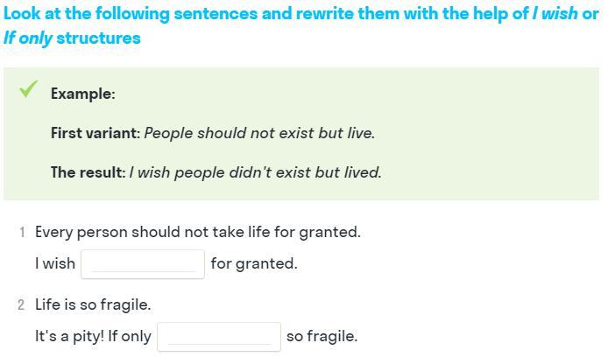608x364 pixels.
Task: Click the sentence "People should not exist but live."
Action: point(259,133)
